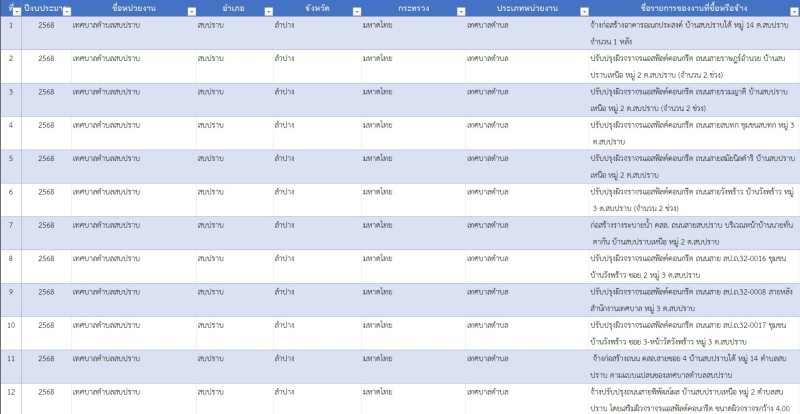Click the description cell mentioning สป.ถ.32-0008
This screenshot has height=414, width=800.
(692, 297)
